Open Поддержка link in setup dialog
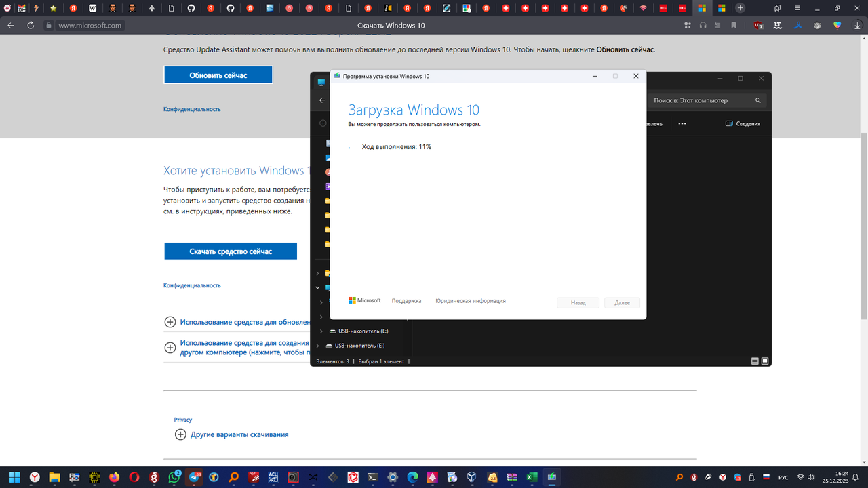 (x=406, y=301)
